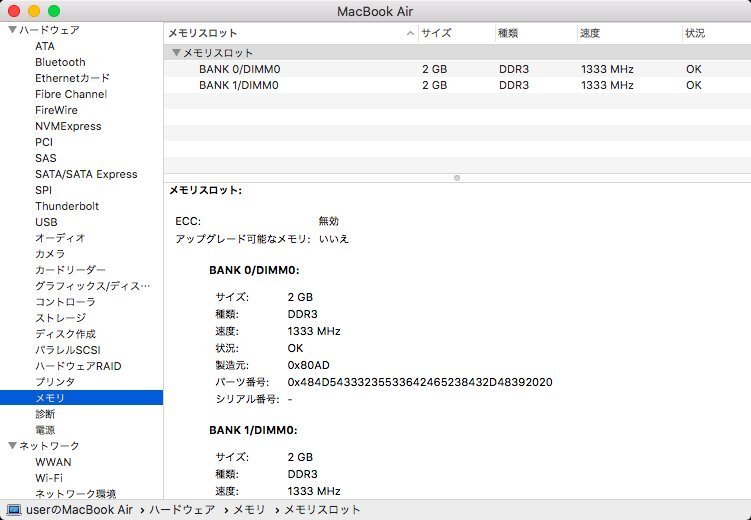Select the BANK 0/DIMM0 table row
The image size is (751, 520).
[238, 69]
